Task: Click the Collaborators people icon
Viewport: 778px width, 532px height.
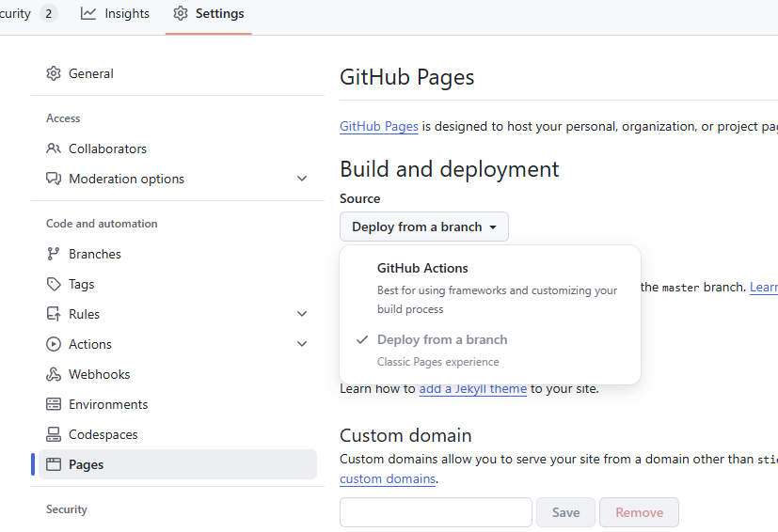Action: pyautogui.click(x=54, y=149)
